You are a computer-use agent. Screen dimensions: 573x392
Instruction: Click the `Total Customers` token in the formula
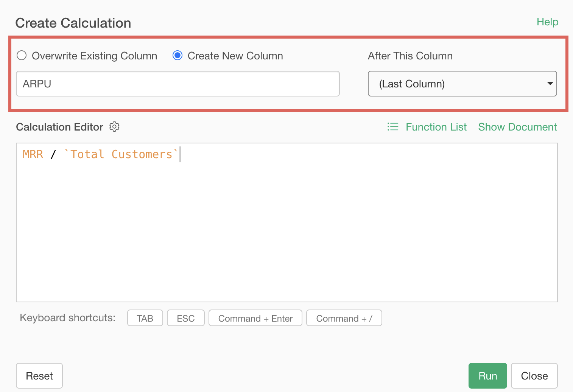[121, 154]
